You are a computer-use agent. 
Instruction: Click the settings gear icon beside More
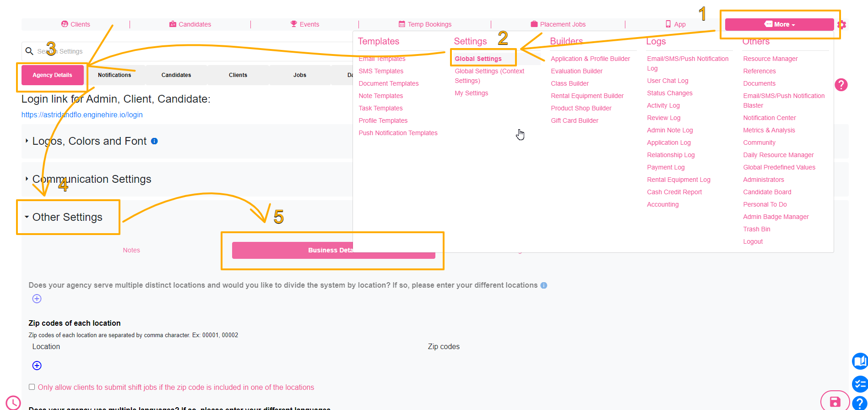[841, 25]
